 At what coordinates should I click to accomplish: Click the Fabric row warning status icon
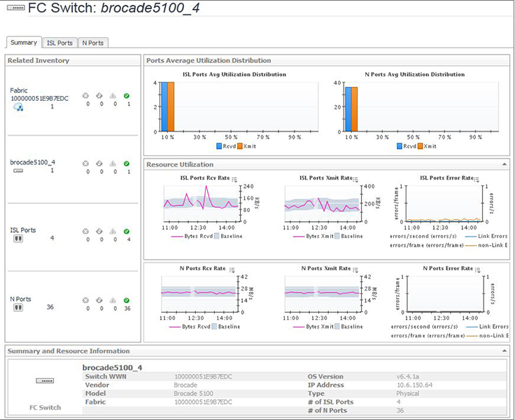tap(113, 96)
